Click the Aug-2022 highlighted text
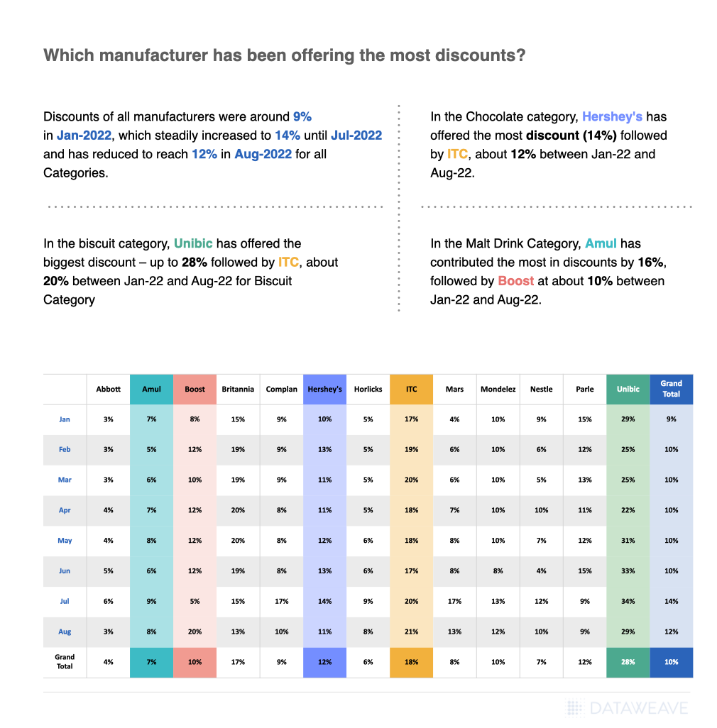 click(x=263, y=154)
